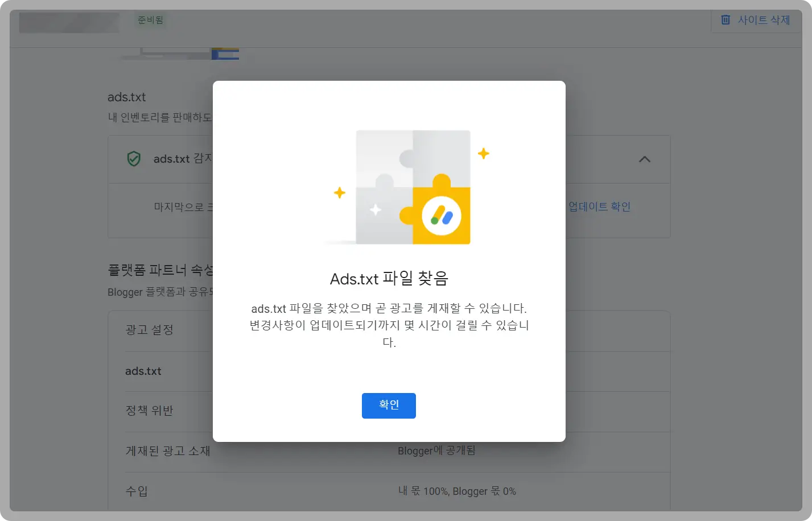Click the Ads.txt 파일 찾음 dialog heading
This screenshot has width=812, height=521.
coord(389,279)
